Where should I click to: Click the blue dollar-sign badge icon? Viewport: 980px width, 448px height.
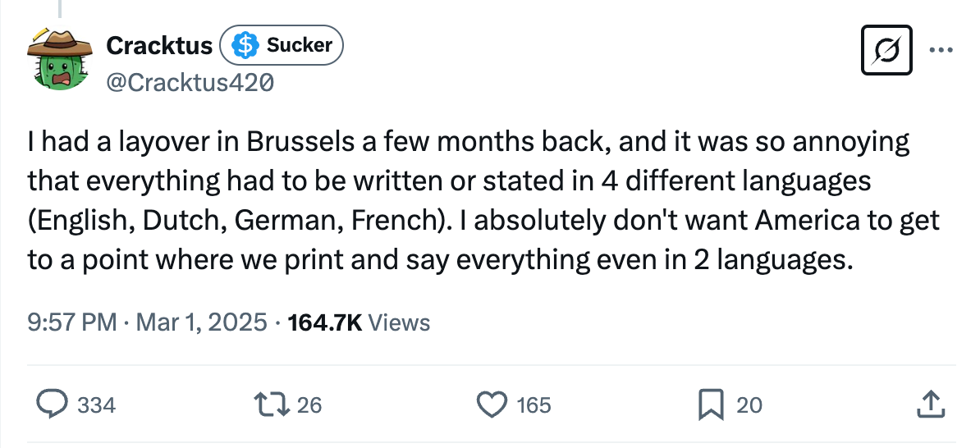pyautogui.click(x=244, y=46)
